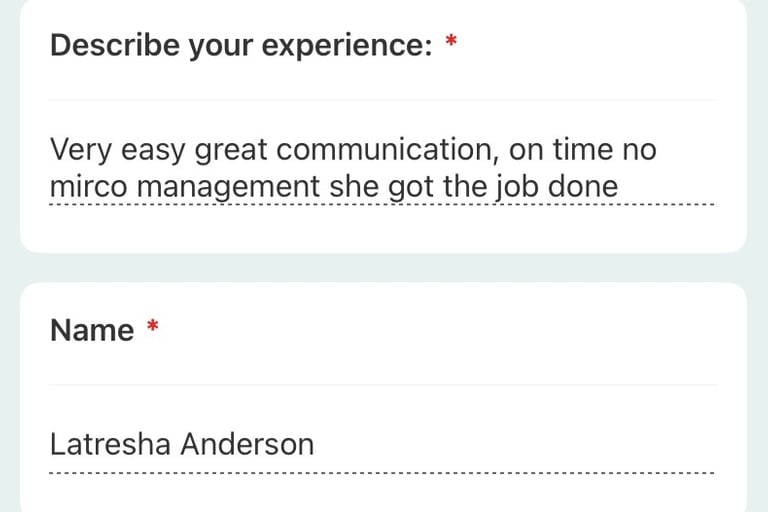This screenshot has height=512, width=768.
Task: Click the red asterisk beside Describe your experience
Action: tap(451, 40)
